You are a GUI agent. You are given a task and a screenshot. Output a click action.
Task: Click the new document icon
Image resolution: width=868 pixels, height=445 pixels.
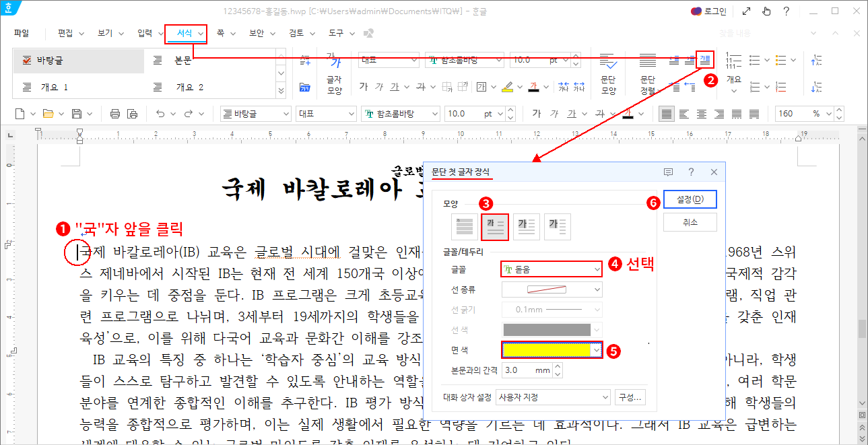[x=20, y=114]
